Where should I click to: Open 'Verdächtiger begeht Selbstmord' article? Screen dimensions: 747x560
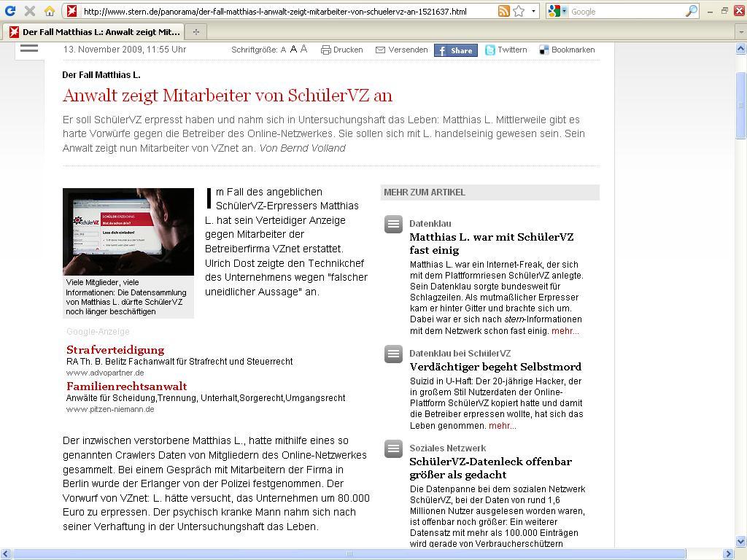pos(495,367)
